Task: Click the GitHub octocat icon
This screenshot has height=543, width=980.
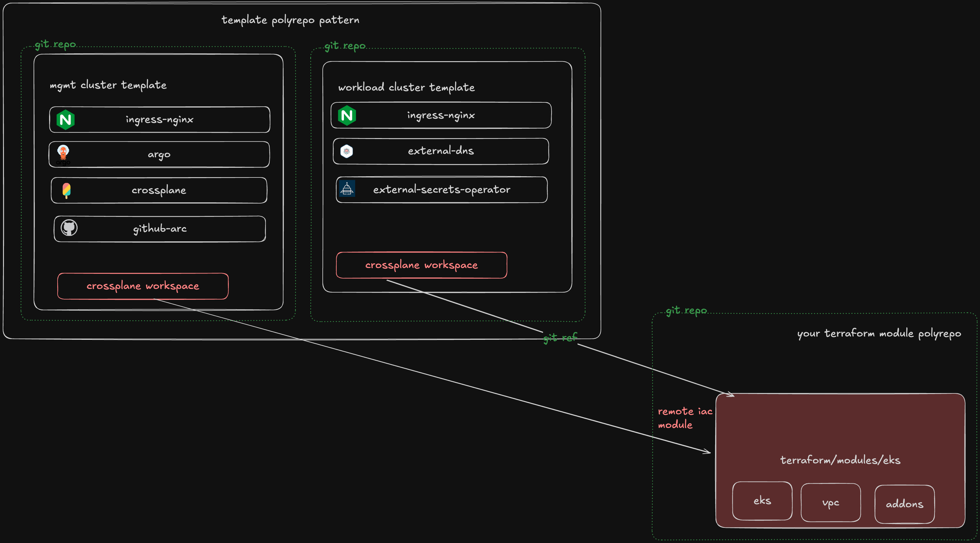Action: click(69, 228)
